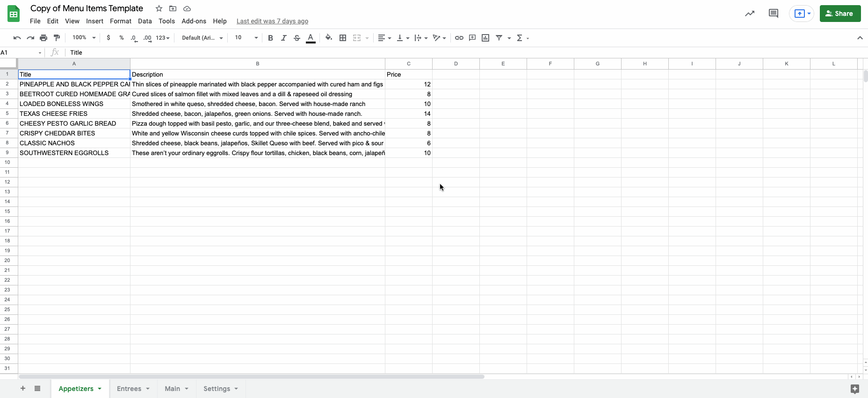868x398 pixels.
Task: Click the Create a filter icon
Action: [x=499, y=38]
